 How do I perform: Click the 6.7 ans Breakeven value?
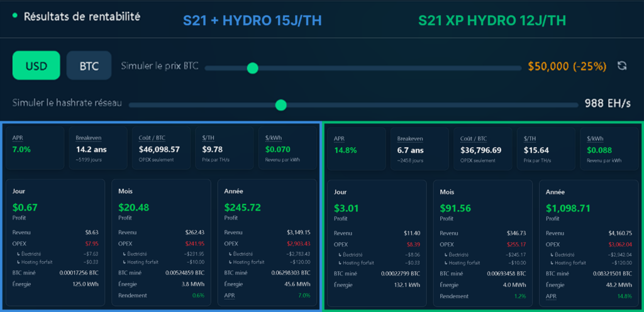pos(411,150)
